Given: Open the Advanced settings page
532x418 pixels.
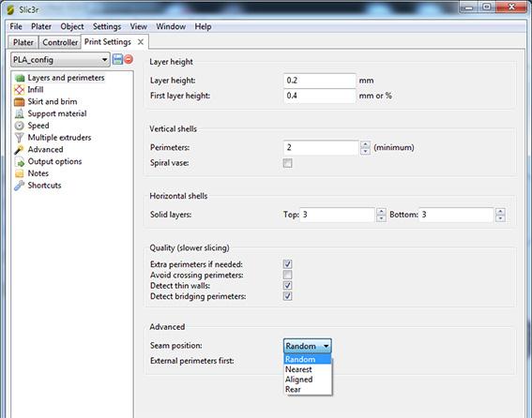Looking at the screenshot, I should (45, 150).
